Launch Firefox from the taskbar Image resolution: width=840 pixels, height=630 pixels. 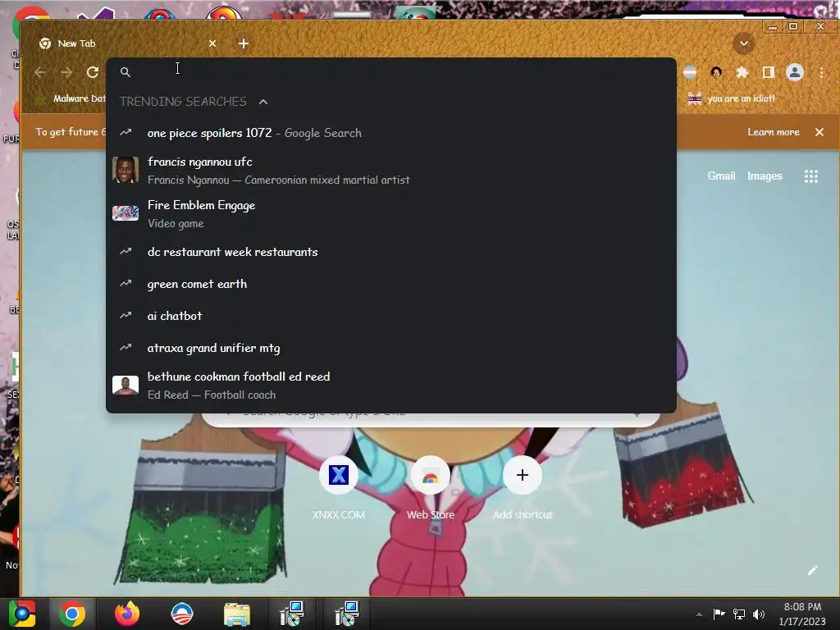[127, 614]
